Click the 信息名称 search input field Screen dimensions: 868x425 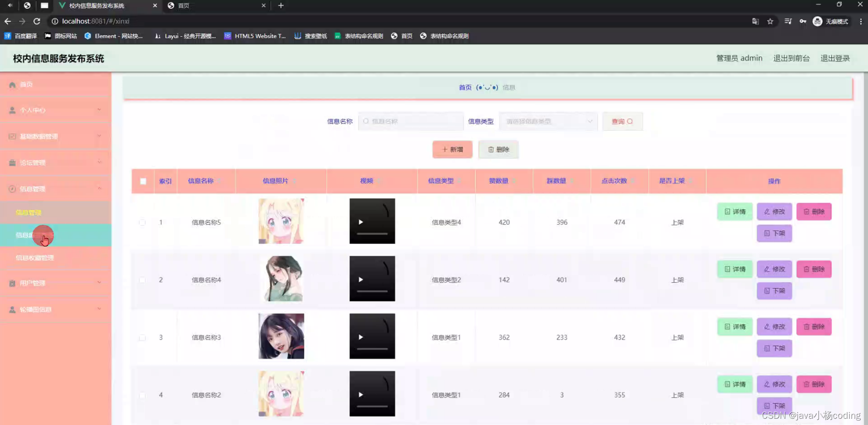click(x=411, y=122)
